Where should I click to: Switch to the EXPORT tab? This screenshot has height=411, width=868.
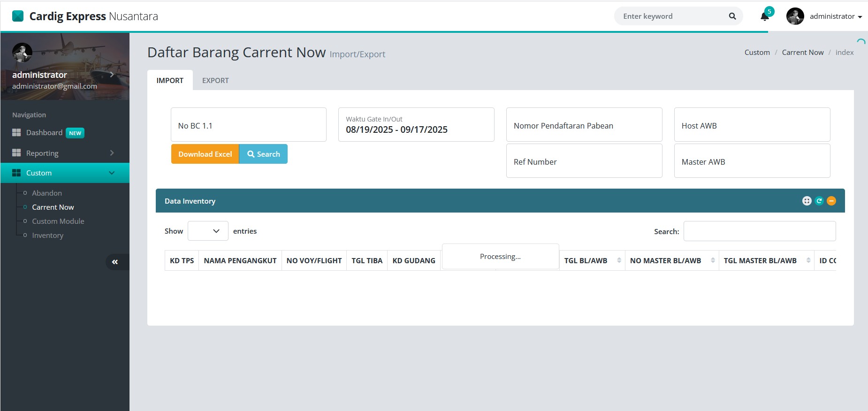(215, 80)
